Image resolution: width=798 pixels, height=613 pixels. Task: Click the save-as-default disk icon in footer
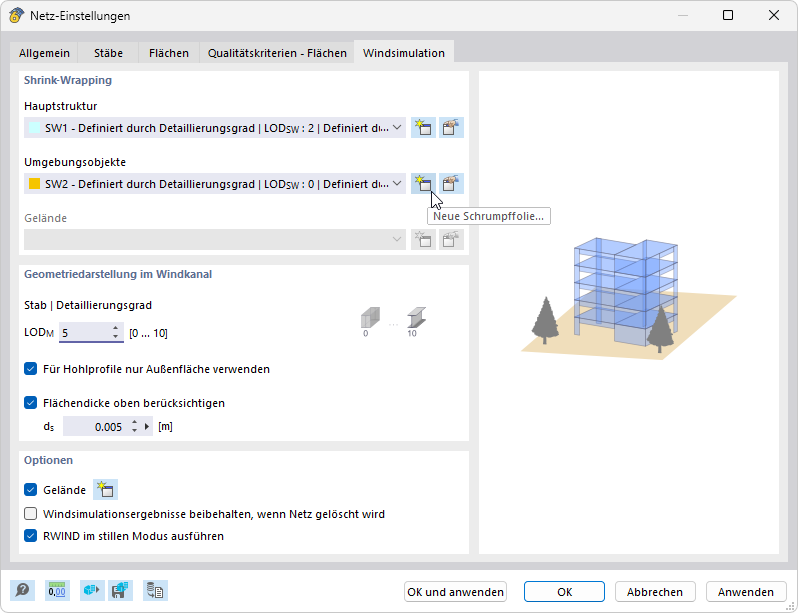point(120,591)
